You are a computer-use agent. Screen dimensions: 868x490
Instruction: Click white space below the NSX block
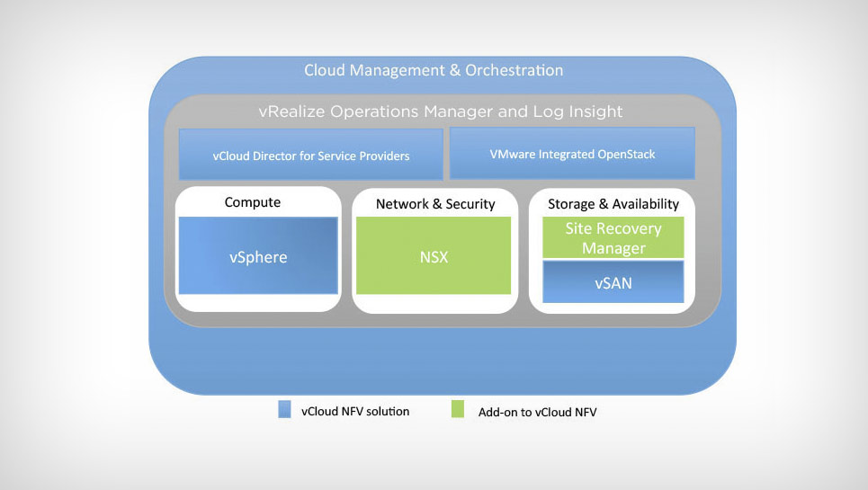pyautogui.click(x=434, y=304)
